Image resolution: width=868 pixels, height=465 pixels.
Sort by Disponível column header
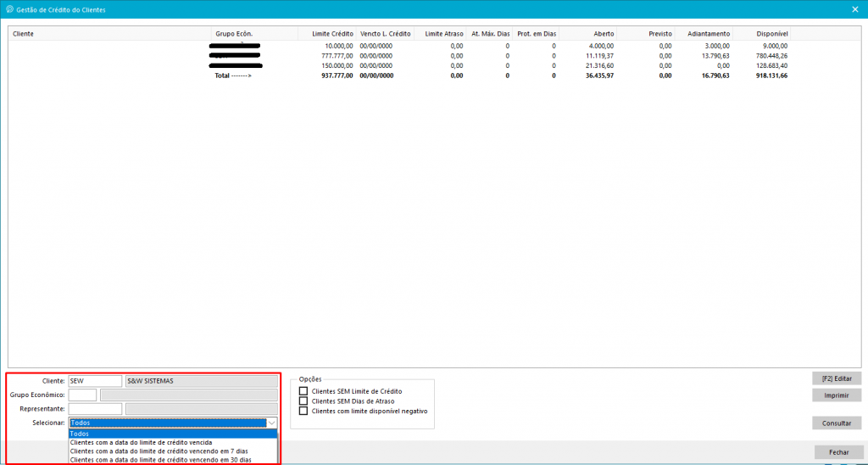762,34
